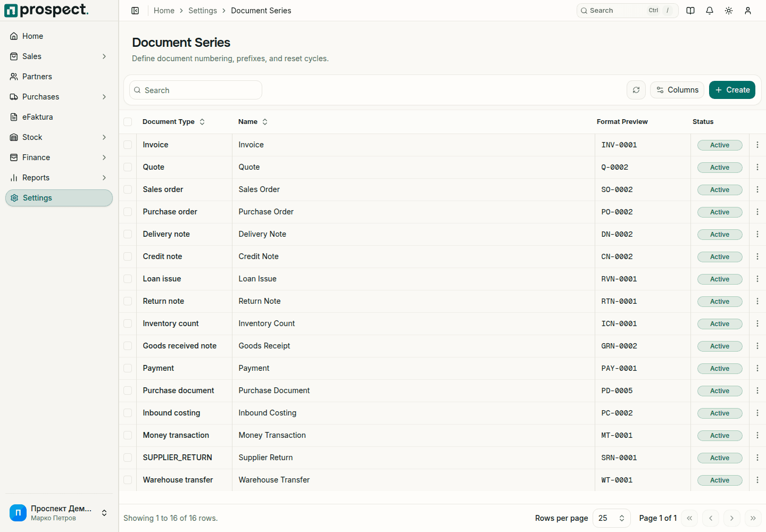Viewport: 766px width, 532px height.
Task: Go to the previous page arrow
Action: [x=711, y=518]
